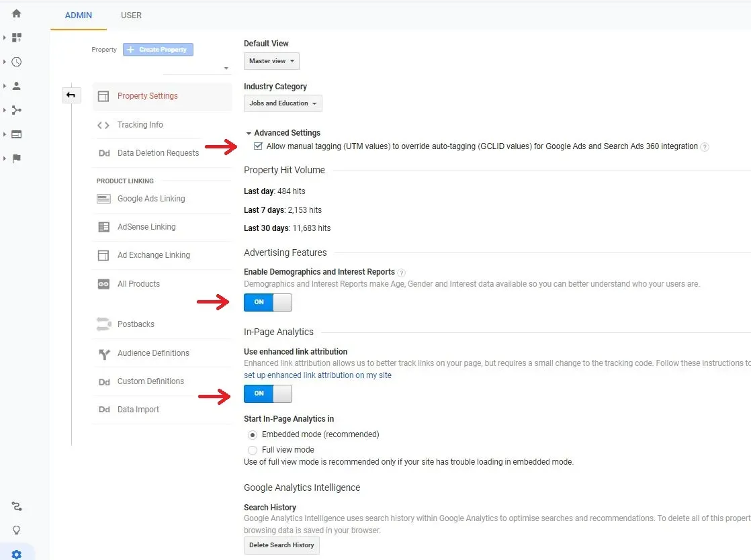Open the Acquisition arrows icon
The image size is (751, 560).
click(x=17, y=110)
